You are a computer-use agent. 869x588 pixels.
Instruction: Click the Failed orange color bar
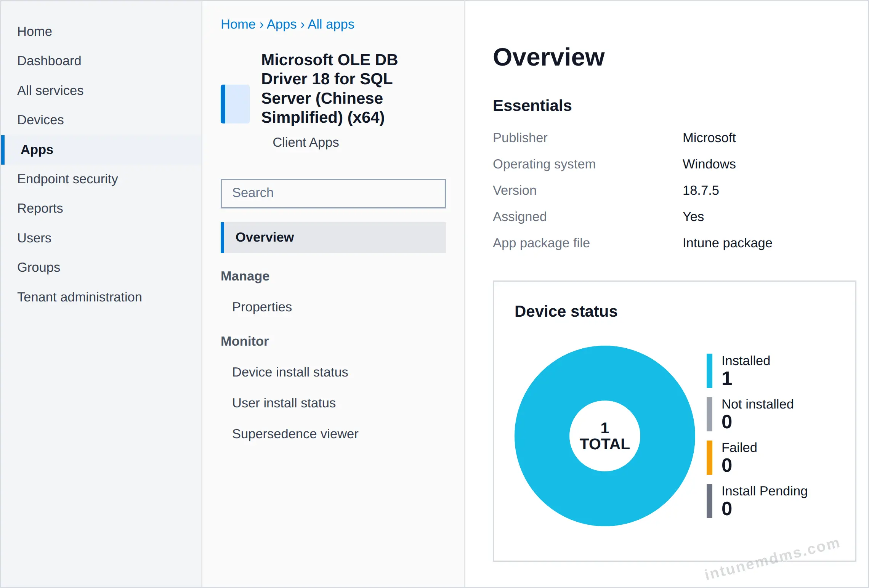click(709, 458)
